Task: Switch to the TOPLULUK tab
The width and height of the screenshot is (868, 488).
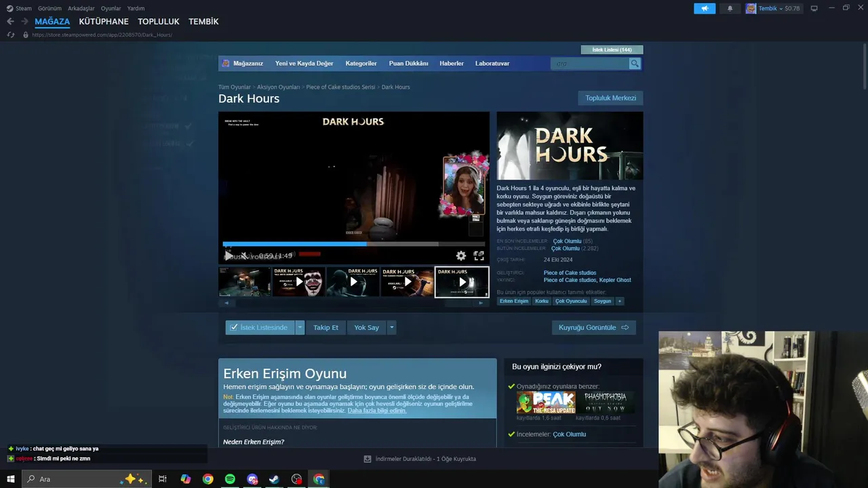Action: click(158, 22)
